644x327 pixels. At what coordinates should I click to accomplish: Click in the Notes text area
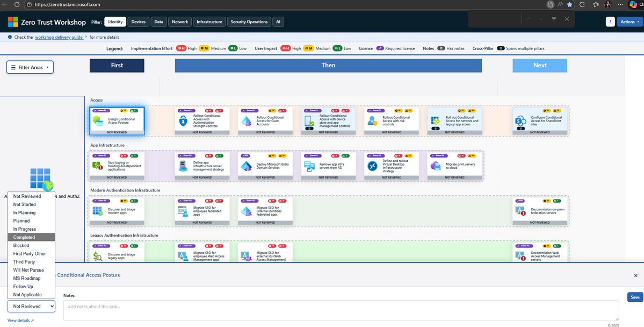[341, 310]
